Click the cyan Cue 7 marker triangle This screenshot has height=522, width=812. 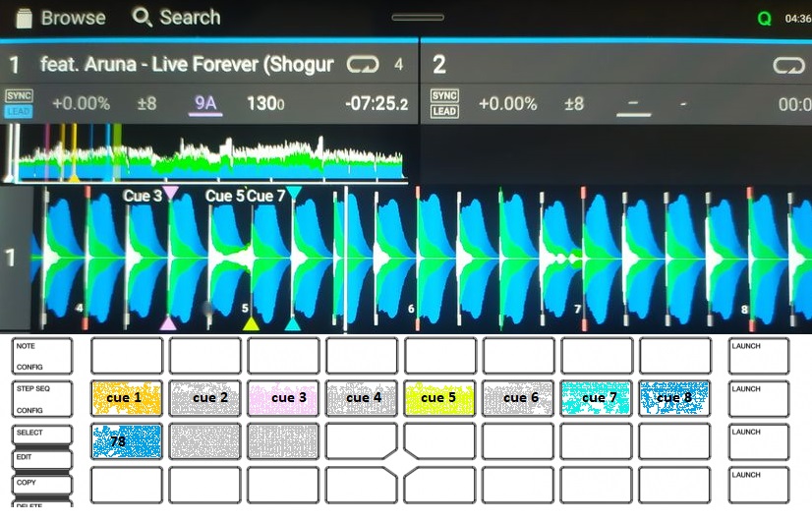click(293, 193)
